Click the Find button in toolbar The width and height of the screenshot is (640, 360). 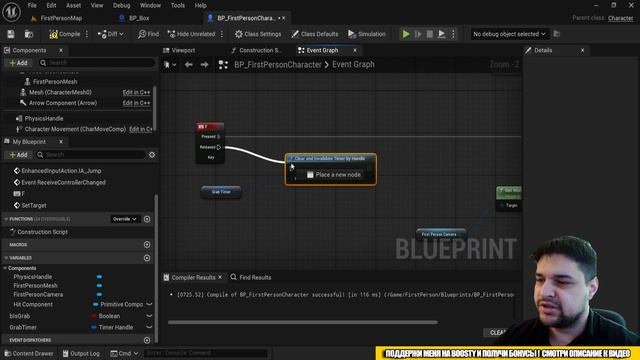click(x=149, y=34)
